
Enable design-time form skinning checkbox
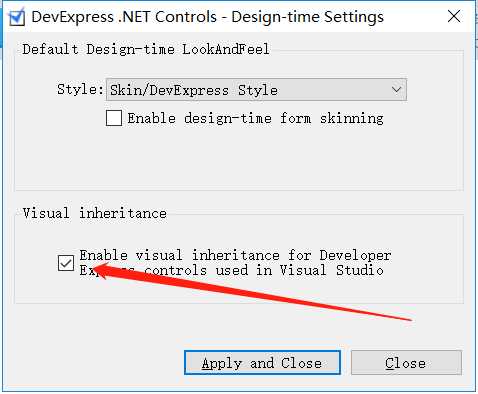pos(114,118)
